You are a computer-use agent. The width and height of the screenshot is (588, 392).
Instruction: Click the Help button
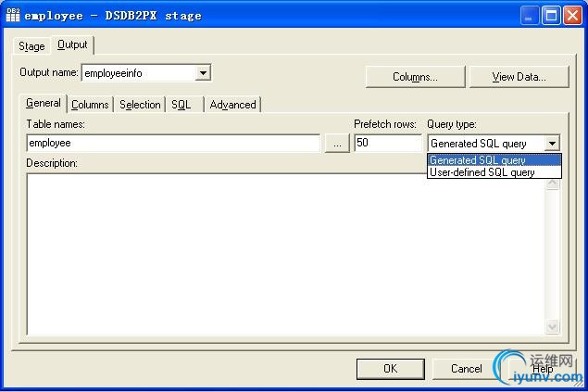click(543, 369)
